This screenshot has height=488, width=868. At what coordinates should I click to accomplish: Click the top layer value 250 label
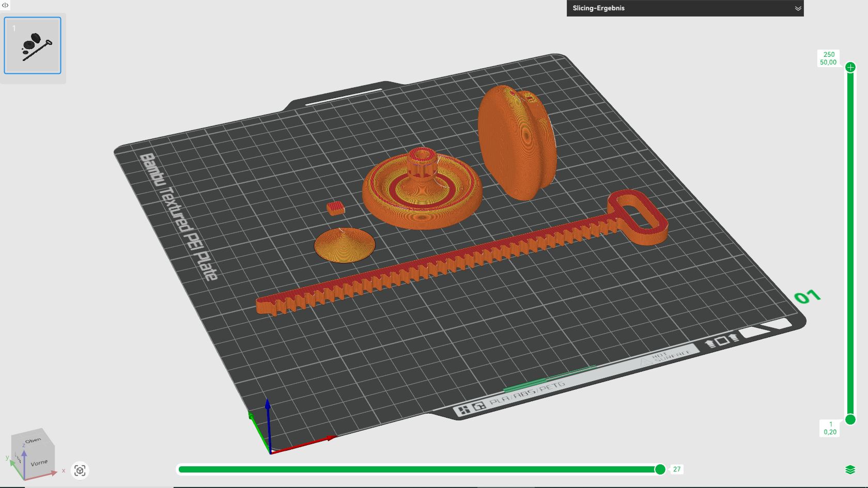point(829,54)
